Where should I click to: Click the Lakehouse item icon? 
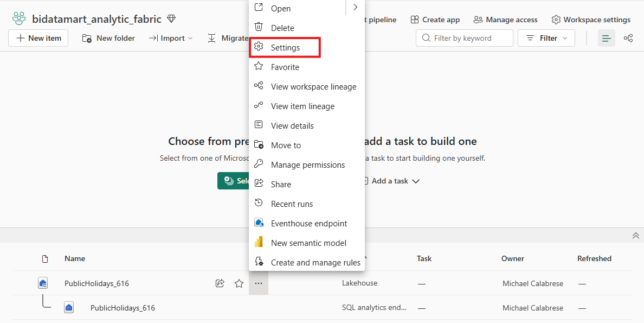click(x=43, y=283)
